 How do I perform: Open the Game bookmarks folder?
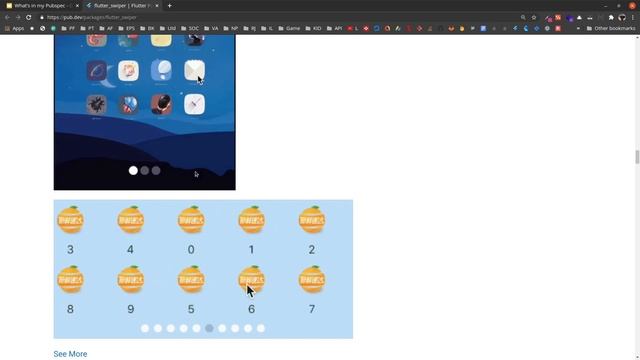pos(289,29)
